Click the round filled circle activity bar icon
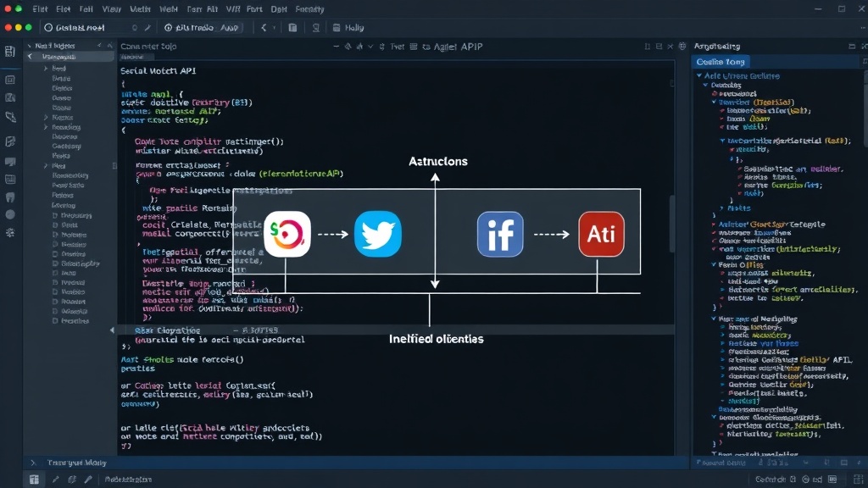 [x=10, y=214]
